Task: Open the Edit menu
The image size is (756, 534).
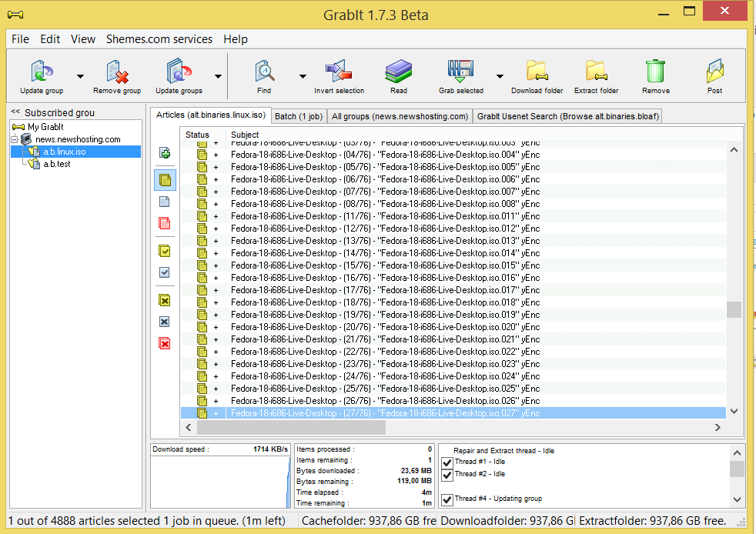Action: (50, 39)
